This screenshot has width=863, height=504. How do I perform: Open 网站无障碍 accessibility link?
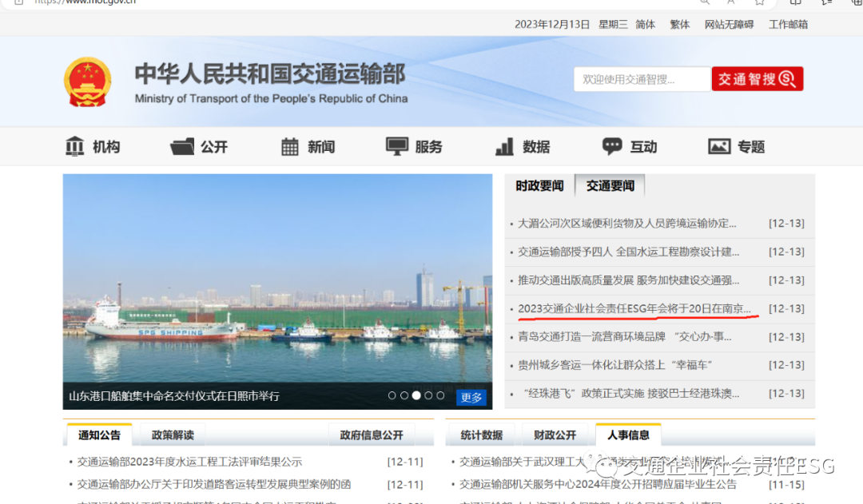click(x=729, y=24)
